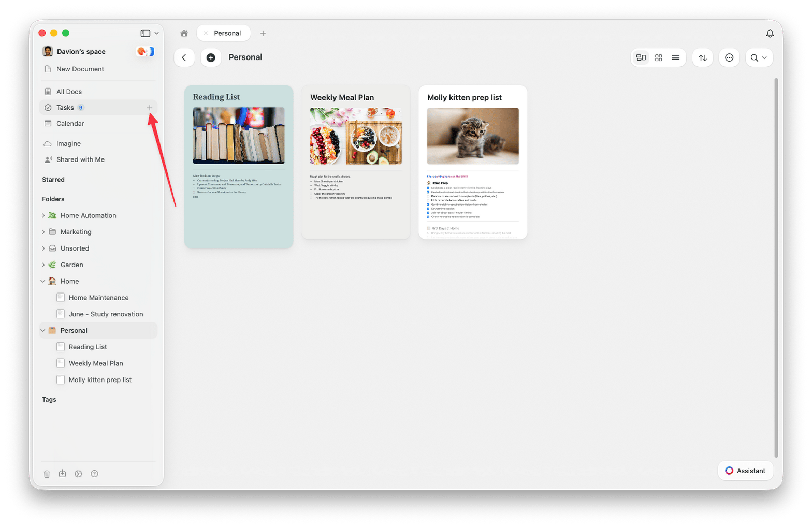Switch to list view layout
812x528 pixels.
[x=675, y=58]
